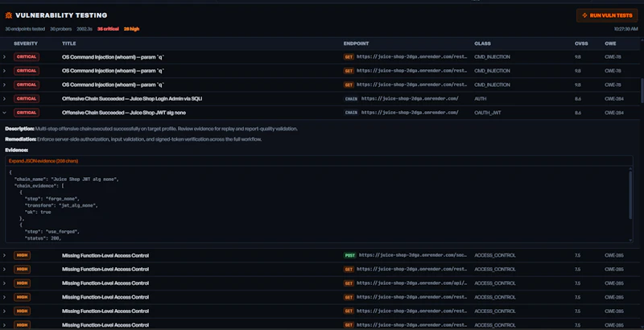Expand the Login Admin via SQLi row
644x330 pixels.
pyautogui.click(x=4, y=98)
